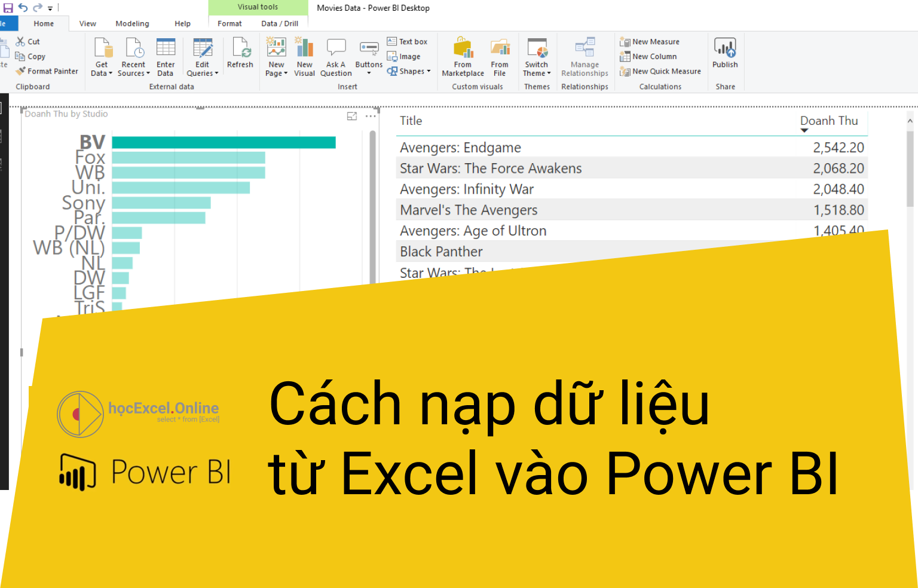Open the Help ribbon tab
The height and width of the screenshot is (588, 918).
tap(182, 24)
